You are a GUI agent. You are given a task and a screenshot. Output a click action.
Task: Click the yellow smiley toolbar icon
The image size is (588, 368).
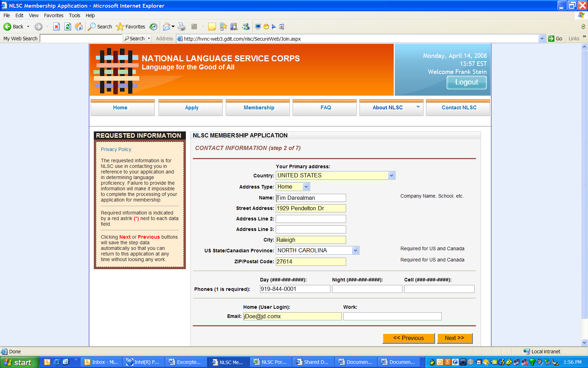coord(266,27)
